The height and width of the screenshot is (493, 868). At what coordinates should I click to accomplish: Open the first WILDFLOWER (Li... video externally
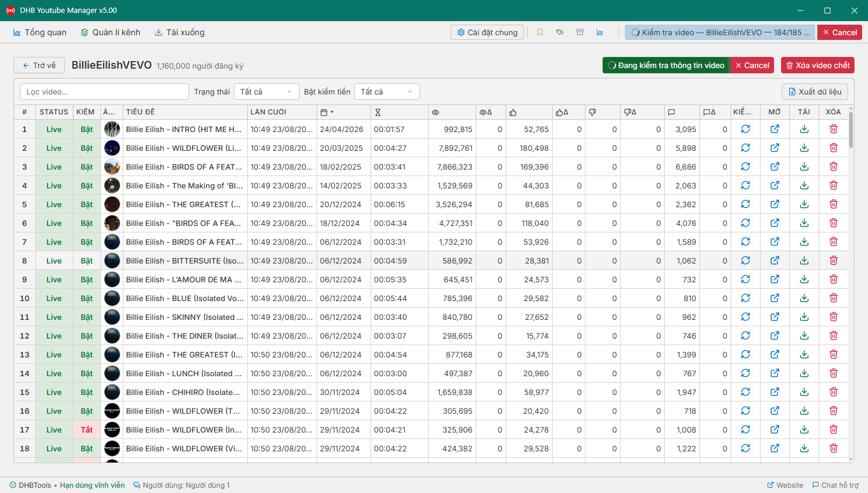tap(775, 148)
